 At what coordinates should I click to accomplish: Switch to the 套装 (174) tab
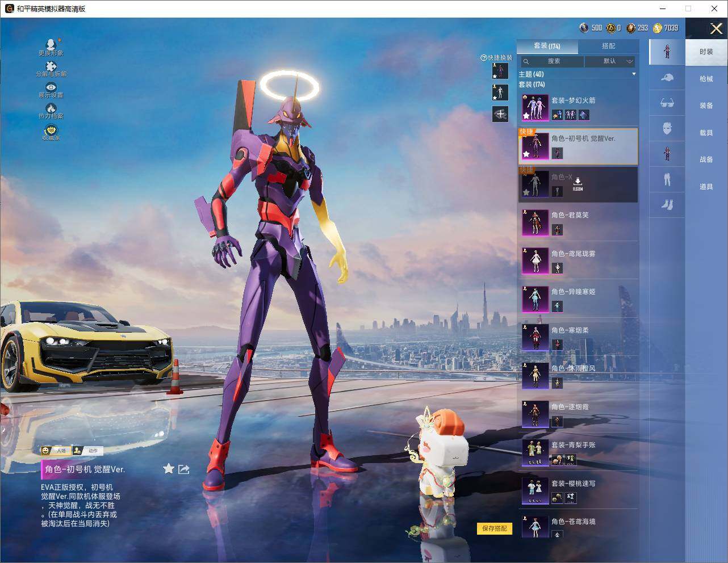pos(547,46)
